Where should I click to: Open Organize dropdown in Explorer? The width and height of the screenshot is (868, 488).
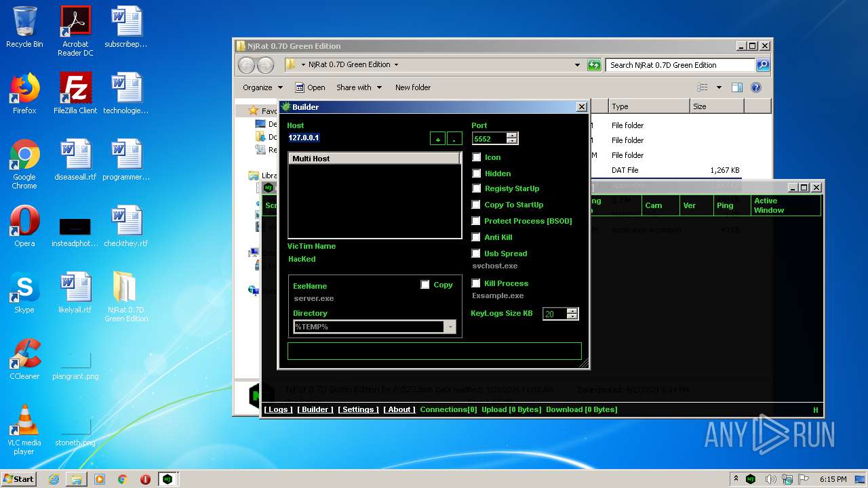pyautogui.click(x=262, y=87)
